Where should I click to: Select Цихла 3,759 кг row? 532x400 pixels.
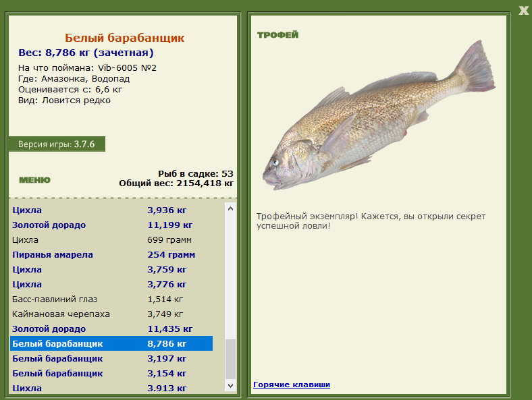click(111, 270)
